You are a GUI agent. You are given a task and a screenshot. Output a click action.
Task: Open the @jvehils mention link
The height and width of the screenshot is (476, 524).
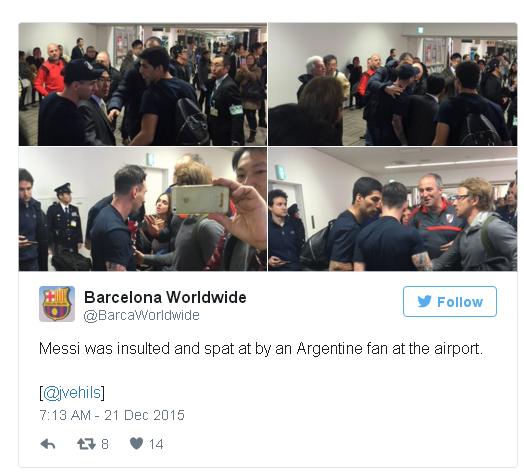[72, 392]
